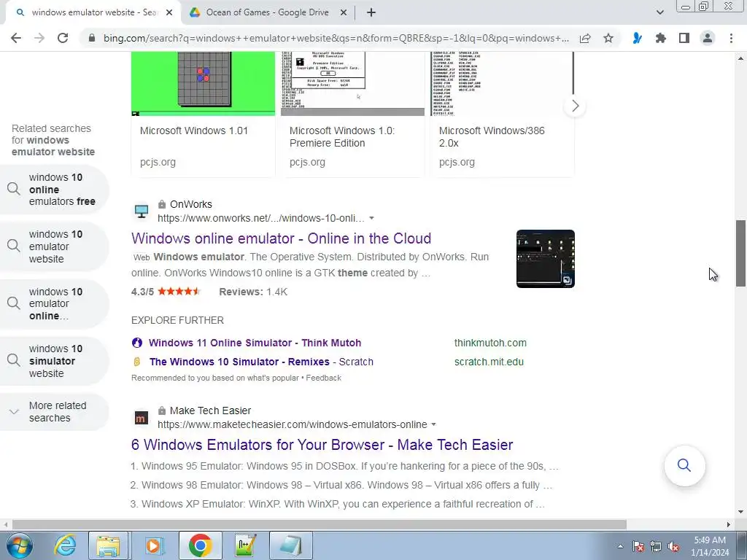The image size is (747, 560).
Task: Search windows 10 simulator website suggestion
Action: tap(54, 361)
